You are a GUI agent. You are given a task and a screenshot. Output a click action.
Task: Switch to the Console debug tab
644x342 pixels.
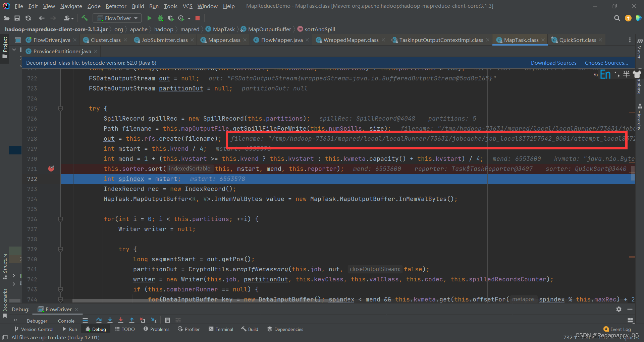coord(66,321)
